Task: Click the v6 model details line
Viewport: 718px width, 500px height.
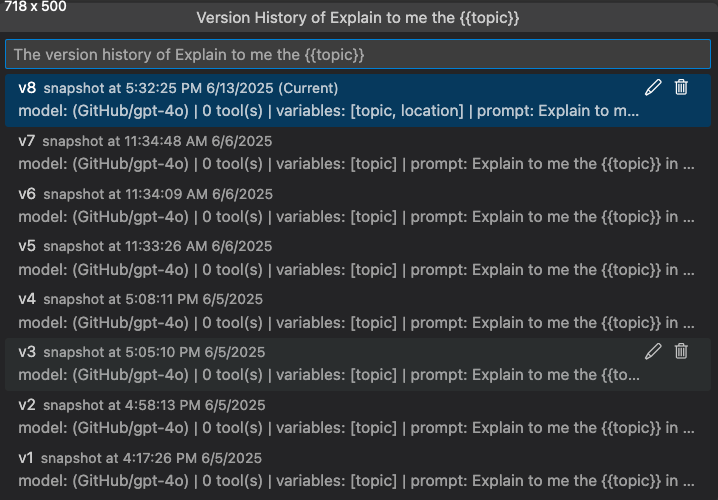Action: (x=355, y=216)
